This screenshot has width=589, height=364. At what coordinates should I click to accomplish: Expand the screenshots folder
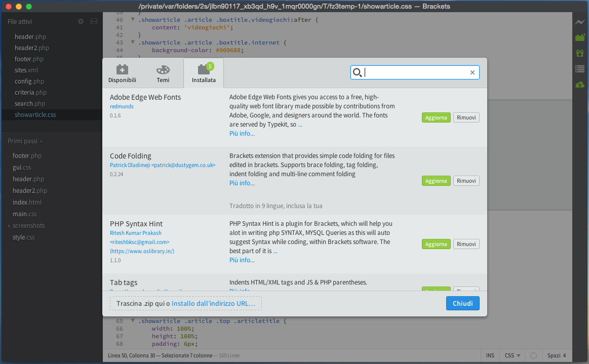click(x=9, y=226)
